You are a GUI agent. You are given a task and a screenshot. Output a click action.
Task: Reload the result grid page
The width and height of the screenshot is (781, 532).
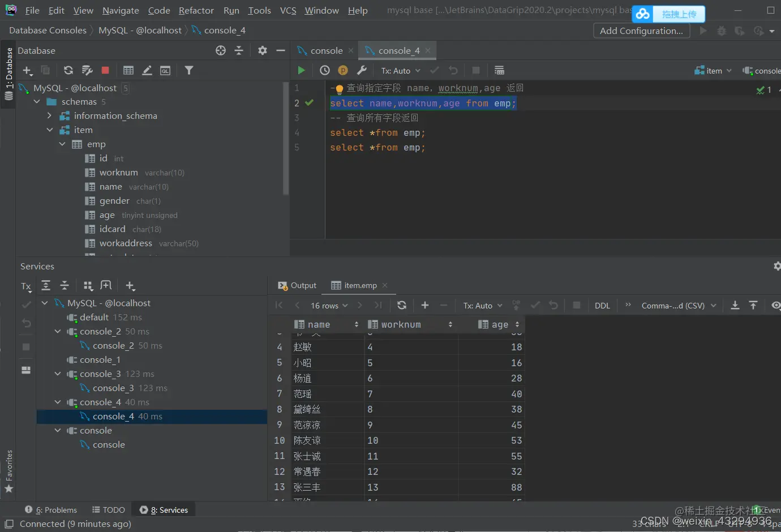(x=402, y=305)
